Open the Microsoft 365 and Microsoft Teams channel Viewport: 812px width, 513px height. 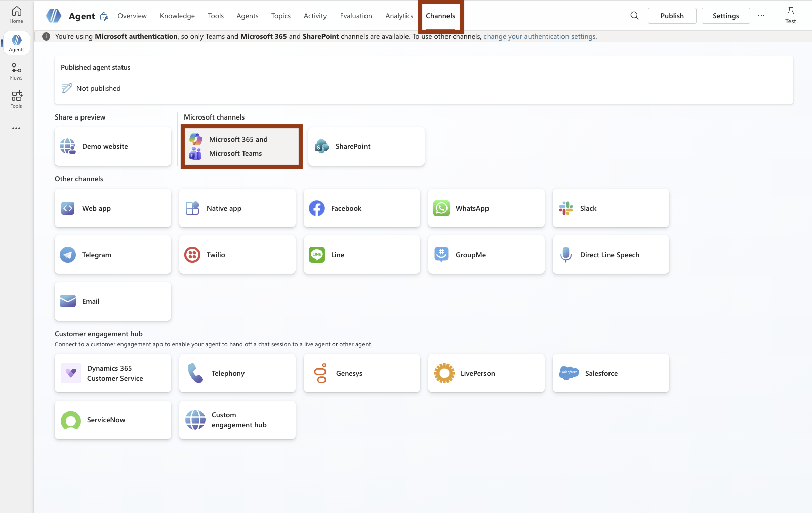241,146
